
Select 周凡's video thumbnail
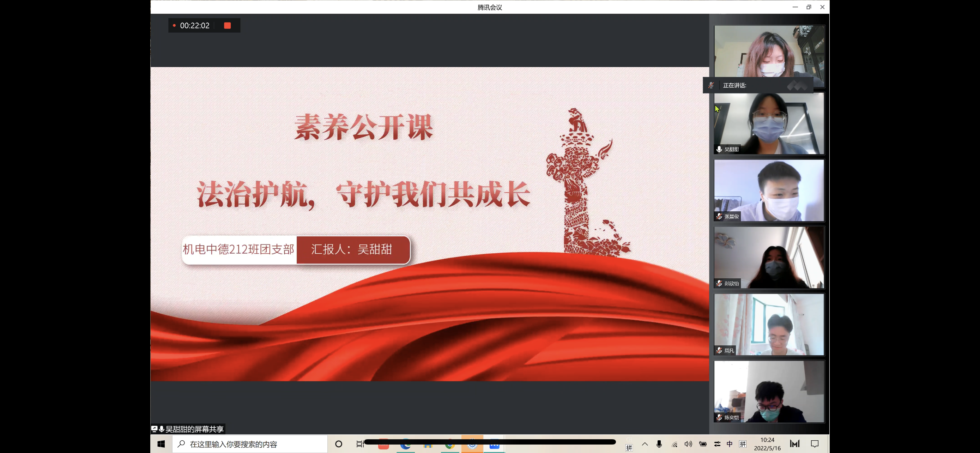click(x=769, y=325)
